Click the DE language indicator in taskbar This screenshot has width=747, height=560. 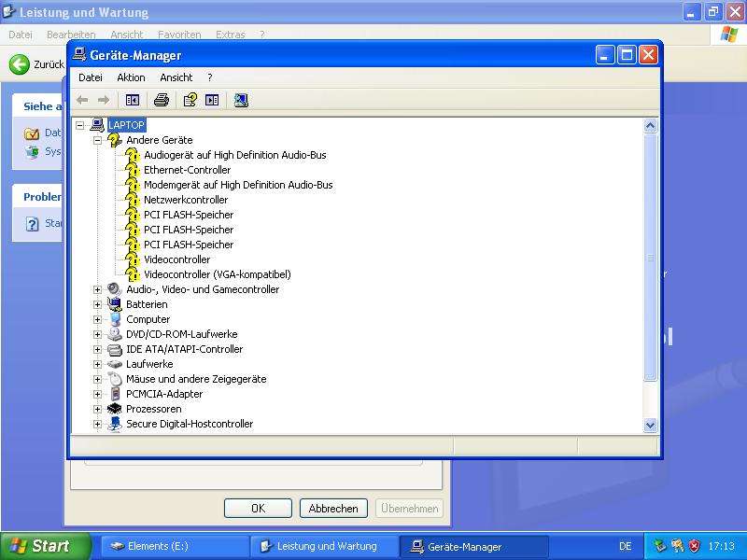(626, 546)
